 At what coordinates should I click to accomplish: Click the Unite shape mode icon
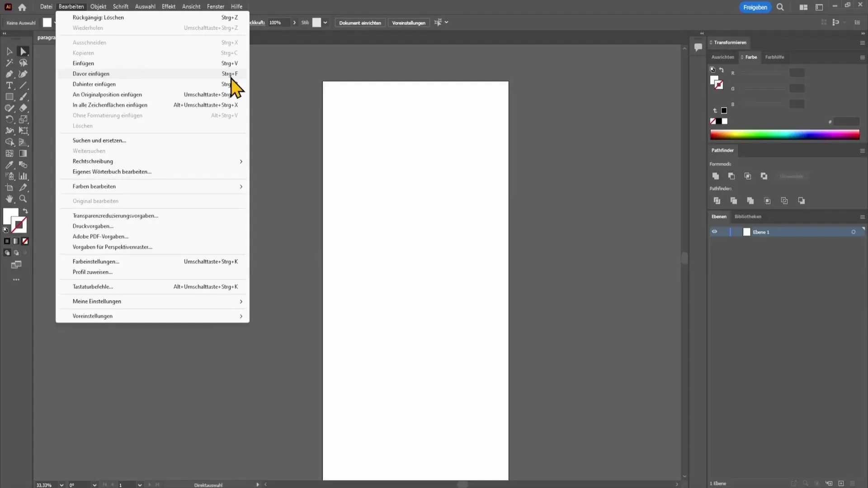(x=715, y=176)
